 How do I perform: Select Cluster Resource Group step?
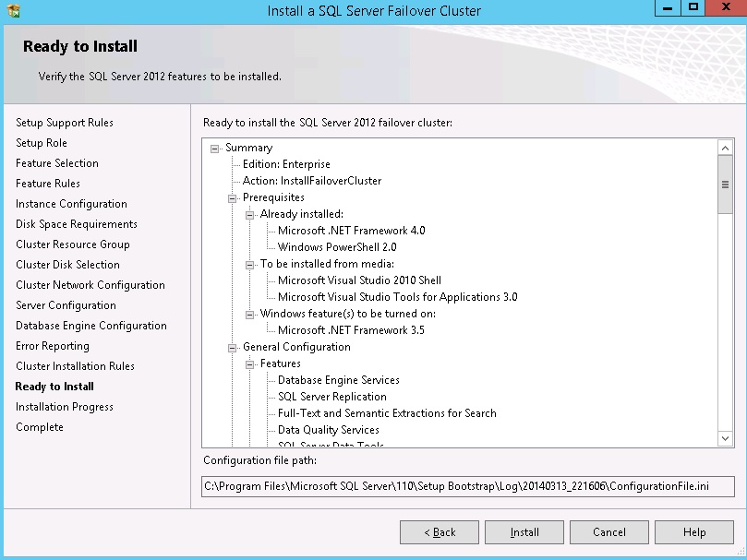click(72, 244)
